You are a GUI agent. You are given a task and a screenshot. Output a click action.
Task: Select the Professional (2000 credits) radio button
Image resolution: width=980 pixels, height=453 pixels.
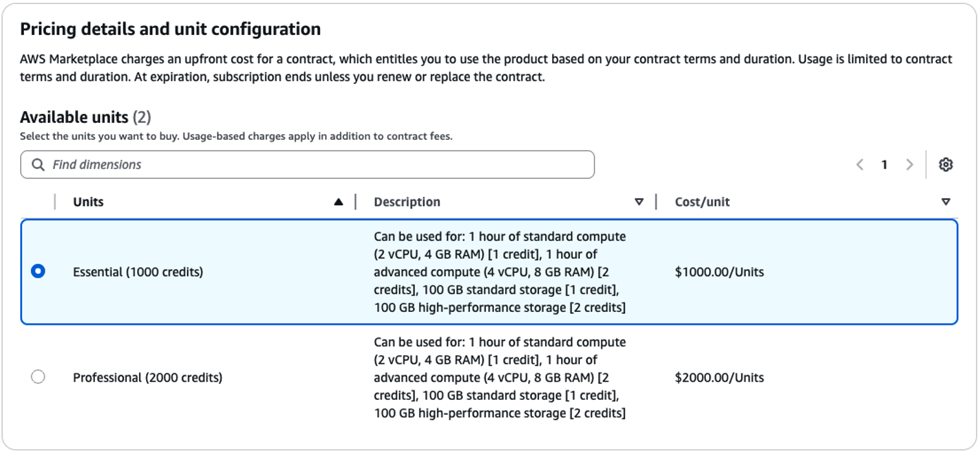38,376
